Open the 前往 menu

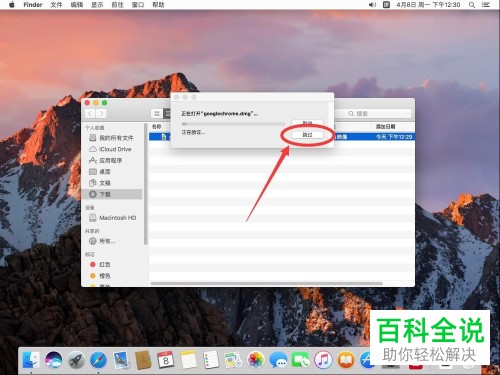pyautogui.click(x=118, y=5)
